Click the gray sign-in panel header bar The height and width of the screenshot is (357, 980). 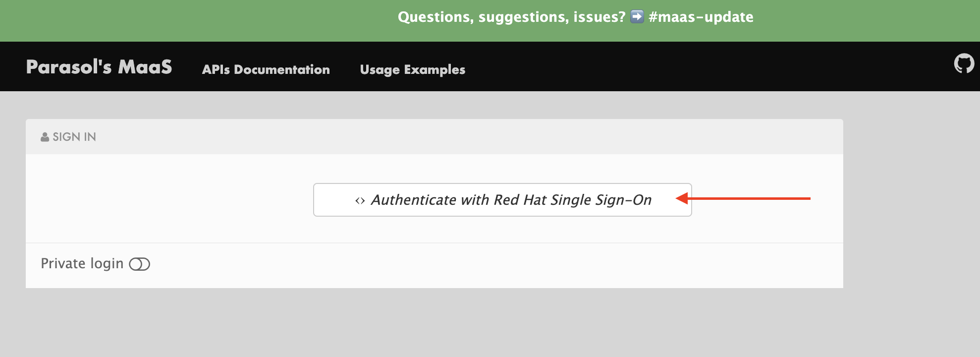pyautogui.click(x=446, y=137)
